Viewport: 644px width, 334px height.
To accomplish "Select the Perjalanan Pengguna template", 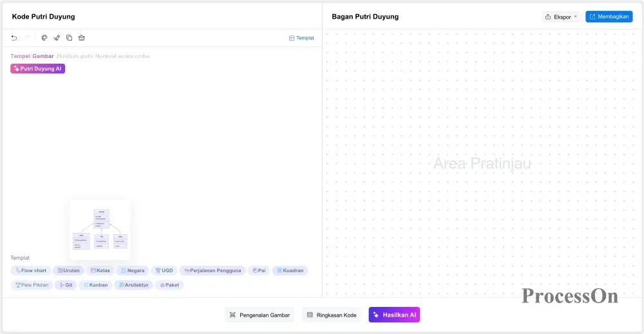I will [x=213, y=270].
